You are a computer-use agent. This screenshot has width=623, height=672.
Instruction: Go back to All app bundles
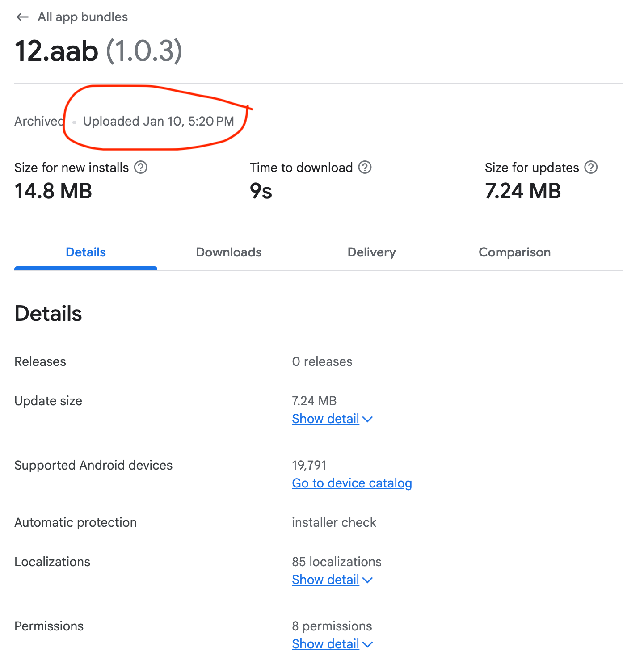(83, 17)
